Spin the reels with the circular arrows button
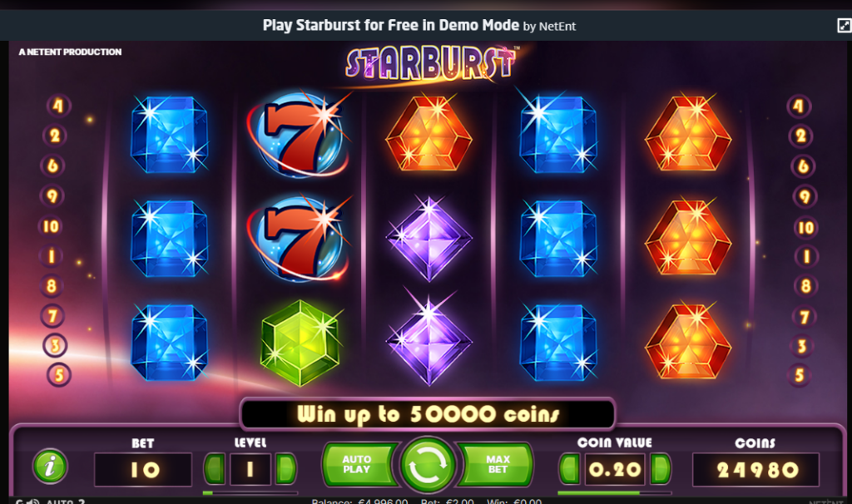 (428, 466)
